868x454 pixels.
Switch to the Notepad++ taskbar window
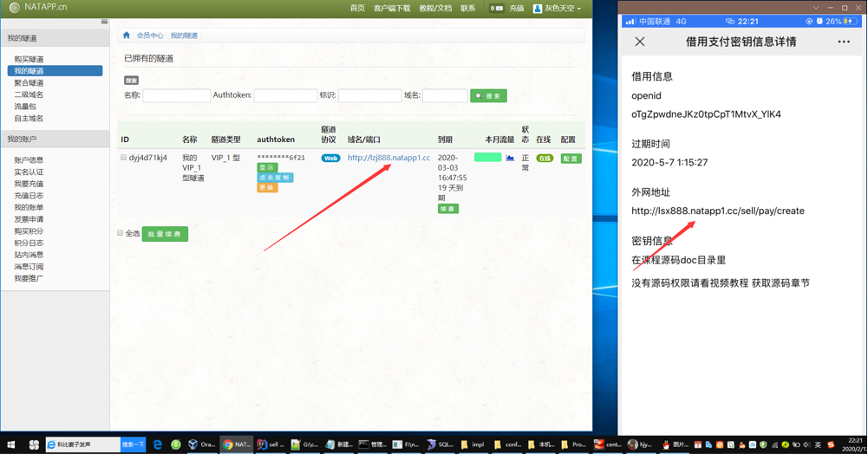(x=304, y=444)
